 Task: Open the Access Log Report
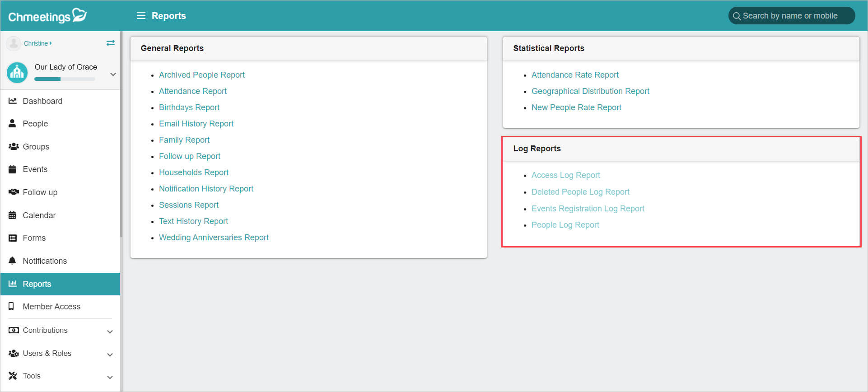[x=565, y=175]
